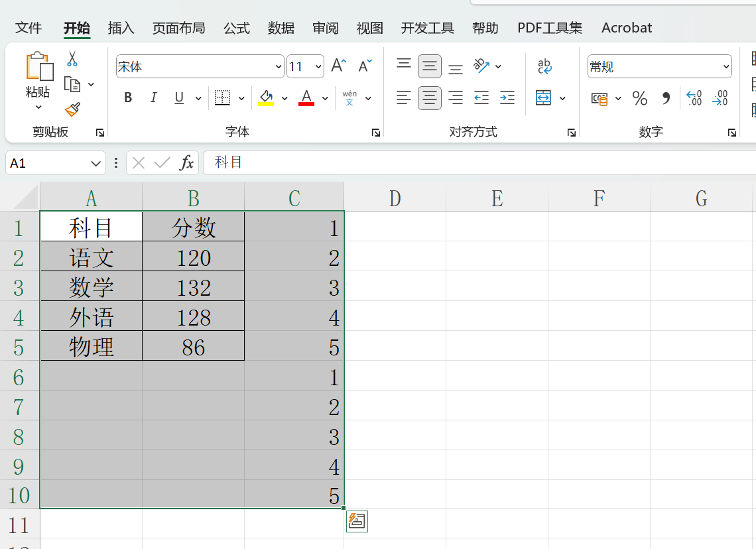The width and height of the screenshot is (756, 549).
Task: Select cell containing 132
Action: [x=194, y=287]
